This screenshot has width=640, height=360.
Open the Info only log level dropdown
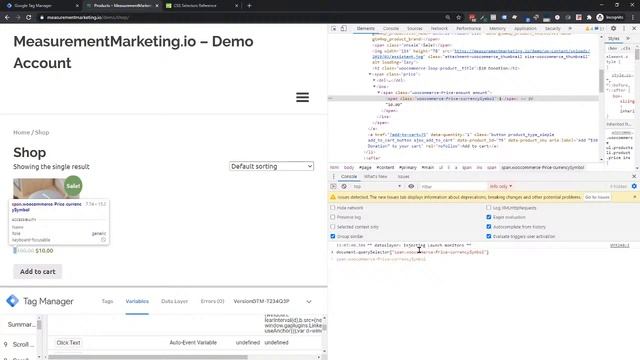coord(500,187)
